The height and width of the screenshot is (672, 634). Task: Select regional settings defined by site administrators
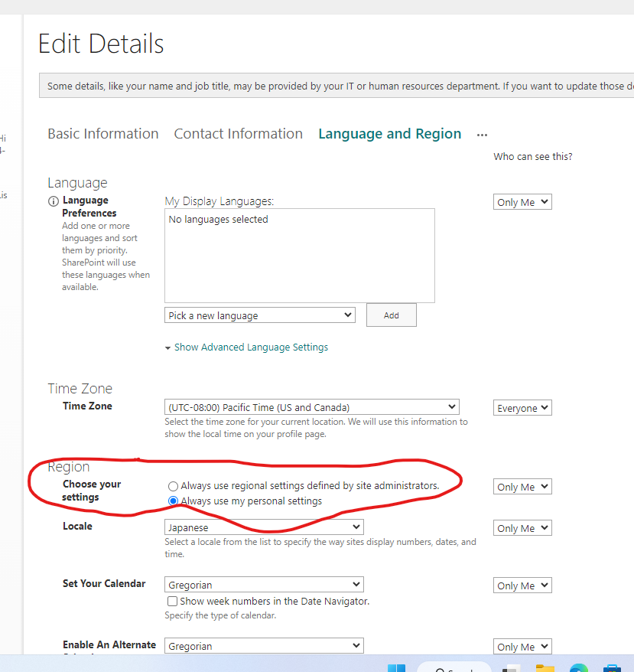pyautogui.click(x=173, y=485)
